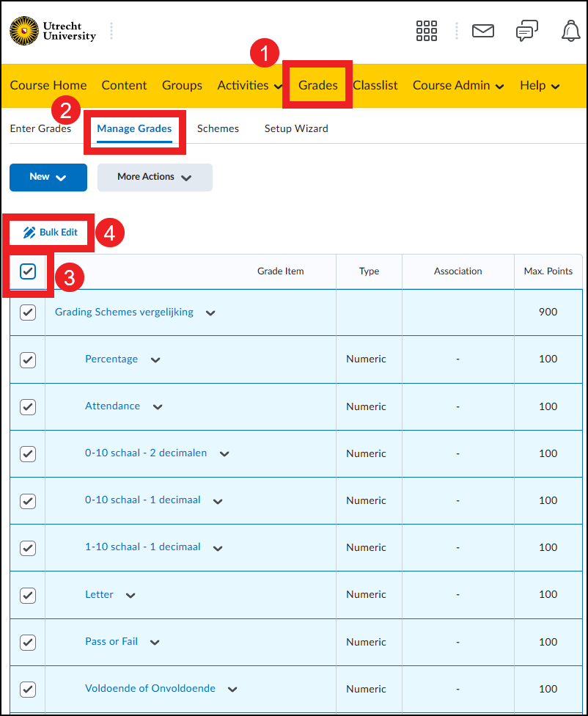Viewport: 588px width, 716px height.
Task: Open the notifications bell icon
Action: pyautogui.click(x=570, y=31)
